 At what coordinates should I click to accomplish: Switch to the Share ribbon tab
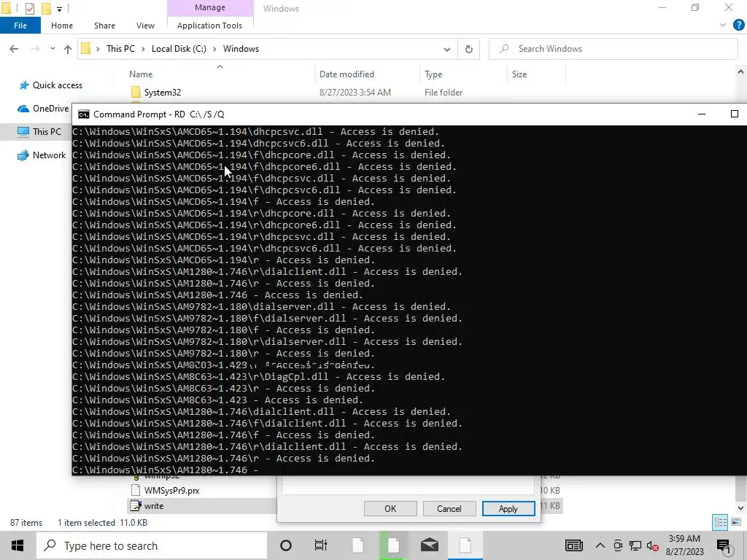pos(104,26)
